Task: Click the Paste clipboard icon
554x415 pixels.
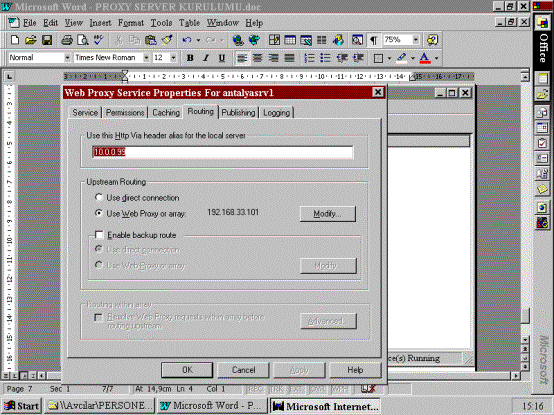Action: point(151,40)
